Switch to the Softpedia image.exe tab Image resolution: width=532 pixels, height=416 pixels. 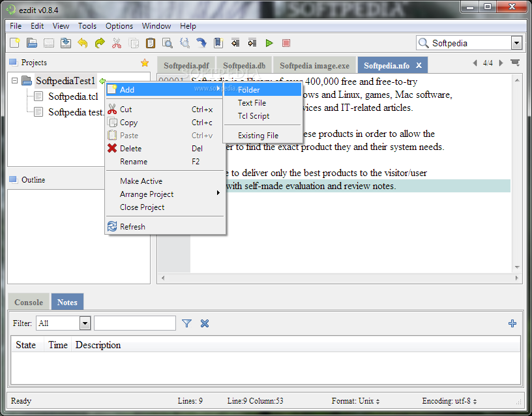pyautogui.click(x=314, y=65)
